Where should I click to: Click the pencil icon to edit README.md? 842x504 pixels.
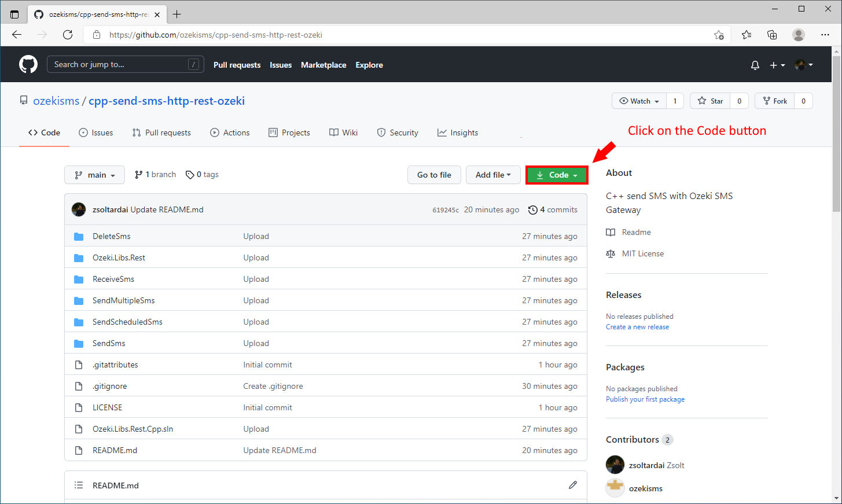pos(572,485)
